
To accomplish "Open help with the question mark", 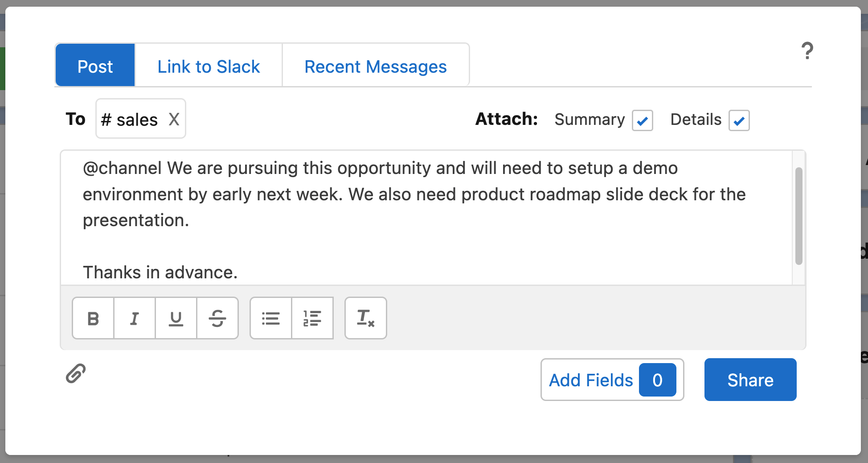I will [807, 51].
